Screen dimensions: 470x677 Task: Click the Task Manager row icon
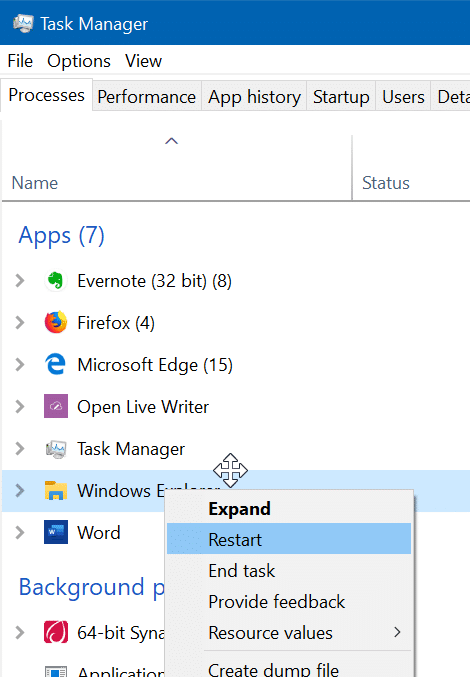click(x=56, y=449)
